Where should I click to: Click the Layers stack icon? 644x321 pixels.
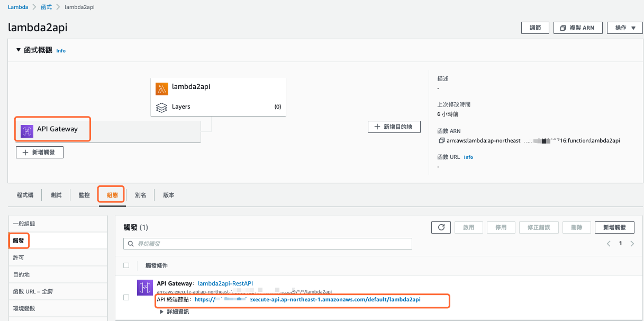pos(162,107)
